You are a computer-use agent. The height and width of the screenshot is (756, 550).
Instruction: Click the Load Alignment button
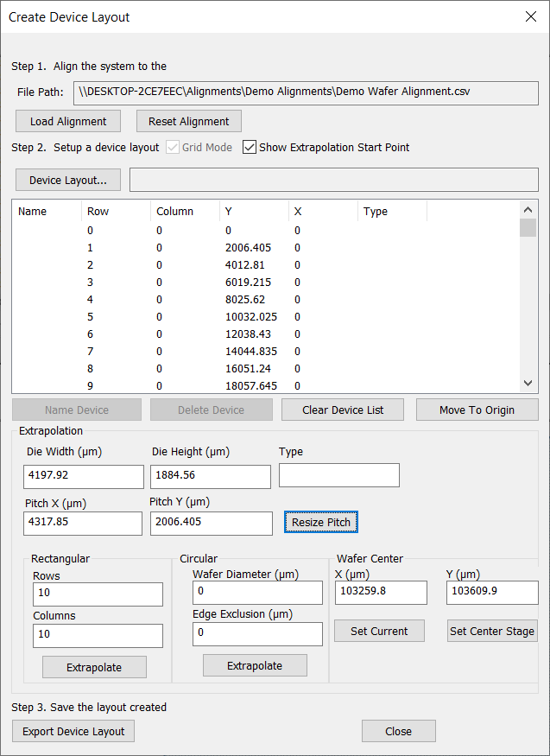click(x=68, y=121)
